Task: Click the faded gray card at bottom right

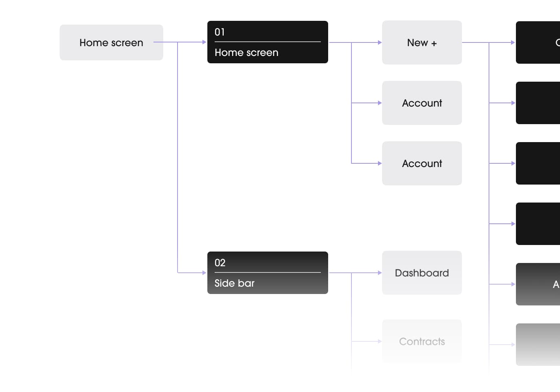Action: [538, 345]
